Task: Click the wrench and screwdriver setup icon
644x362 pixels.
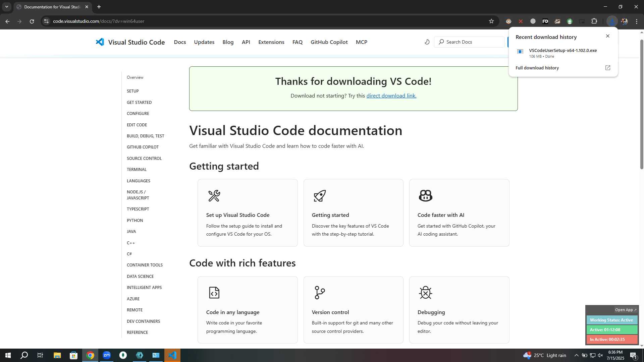Action: pyautogui.click(x=214, y=196)
